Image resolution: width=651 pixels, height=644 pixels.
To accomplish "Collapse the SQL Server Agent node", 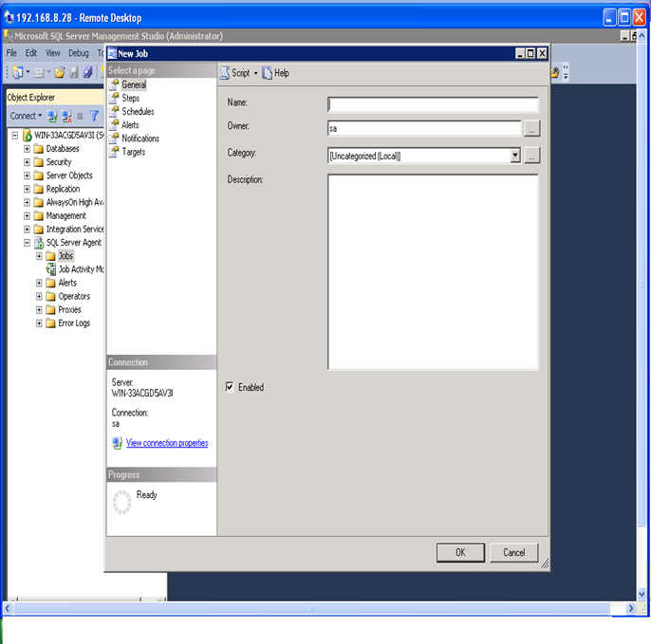I will click(27, 243).
